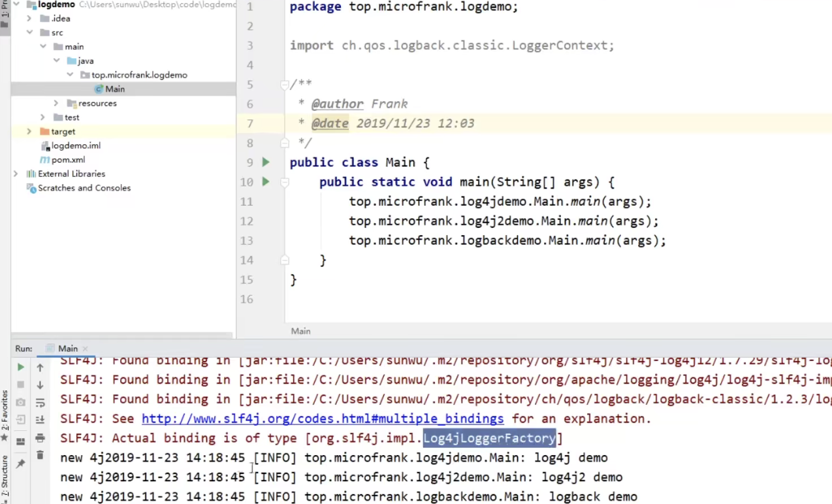Expand External Libraries node
This screenshot has width=832, height=504.
(x=16, y=174)
